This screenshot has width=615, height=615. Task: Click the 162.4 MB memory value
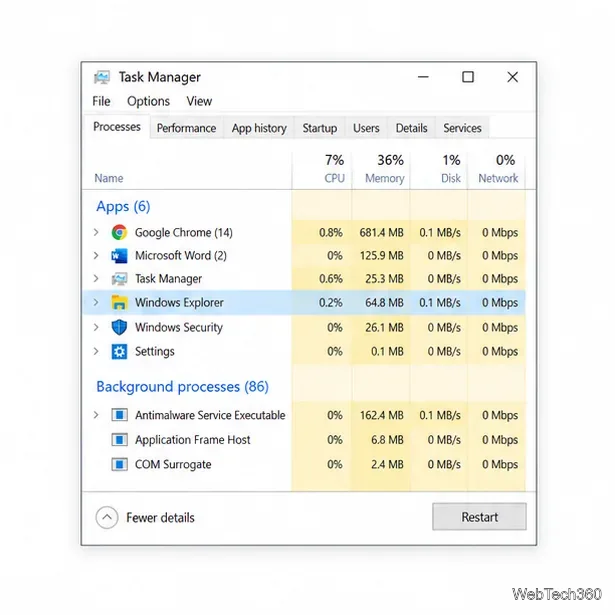coord(382,415)
